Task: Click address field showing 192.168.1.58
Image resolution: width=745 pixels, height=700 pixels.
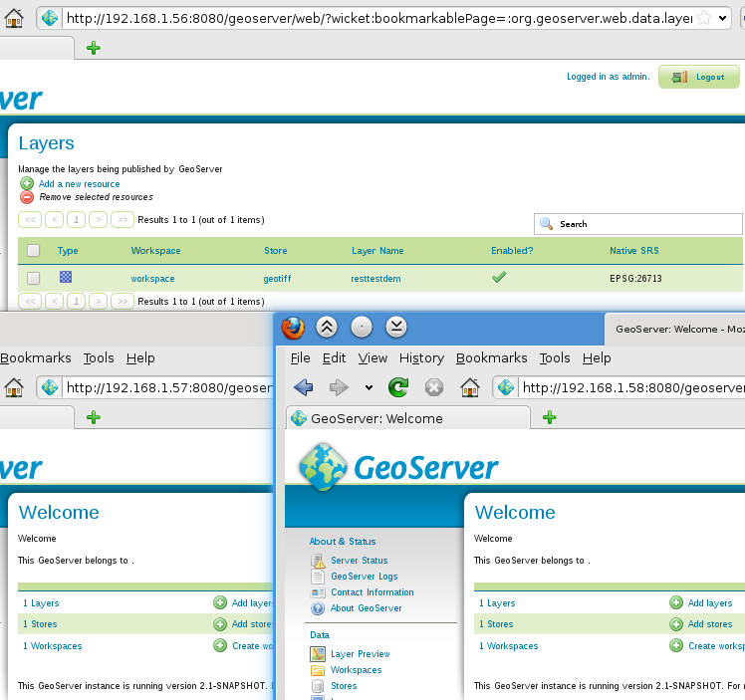Action: 632,388
